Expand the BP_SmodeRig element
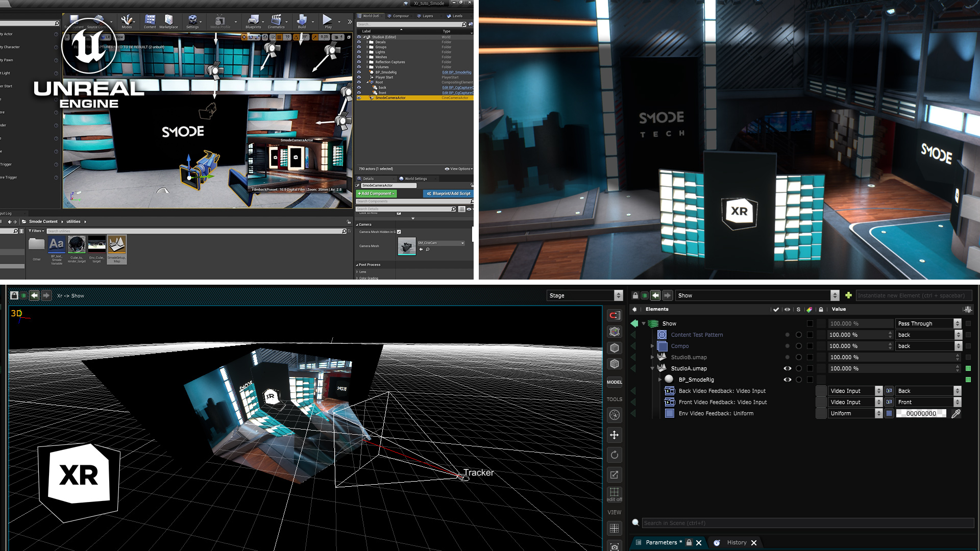Viewport: 980px width, 551px height. (660, 380)
